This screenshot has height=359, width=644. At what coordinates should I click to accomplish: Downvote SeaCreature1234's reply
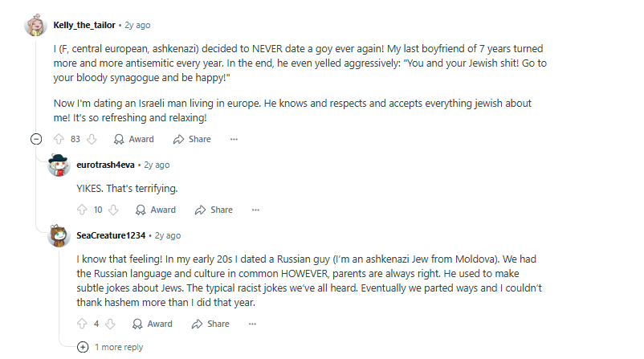tap(110, 324)
